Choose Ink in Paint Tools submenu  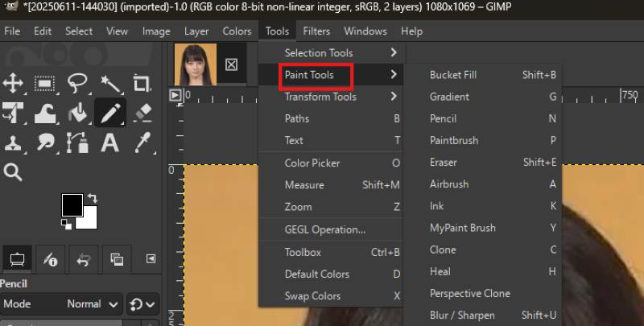483,206
